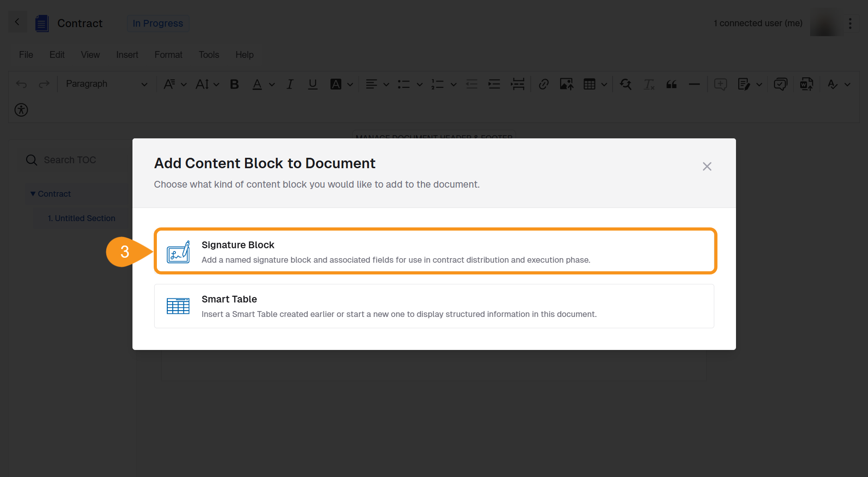
Task: Insert a horizontal line
Action: [694, 84]
